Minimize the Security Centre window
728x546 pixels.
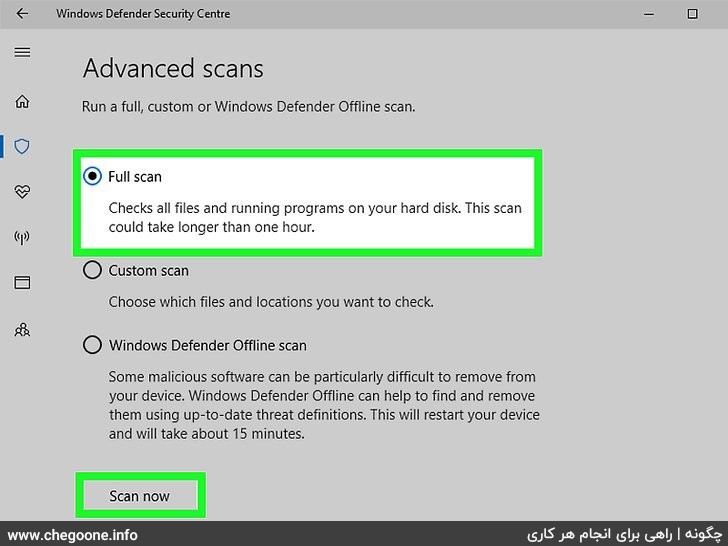click(649, 14)
